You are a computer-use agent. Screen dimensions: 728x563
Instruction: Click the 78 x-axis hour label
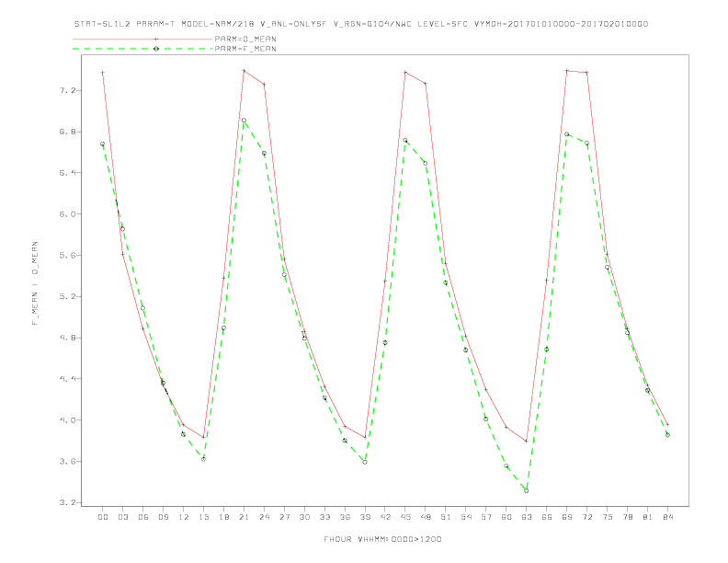tap(628, 517)
